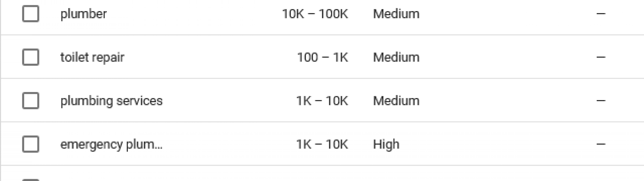Click Medium competition for toilet repair row
This screenshot has height=181, width=644.
(x=396, y=57)
